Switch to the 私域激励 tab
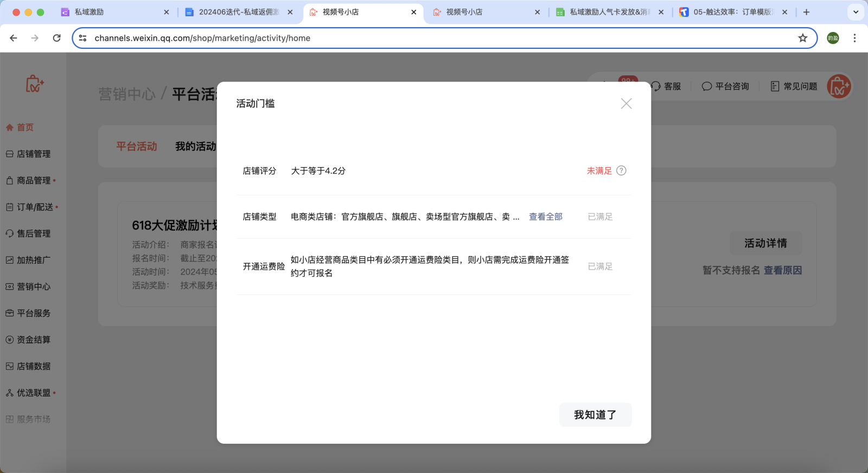Image resolution: width=868 pixels, height=473 pixels. 108,12
